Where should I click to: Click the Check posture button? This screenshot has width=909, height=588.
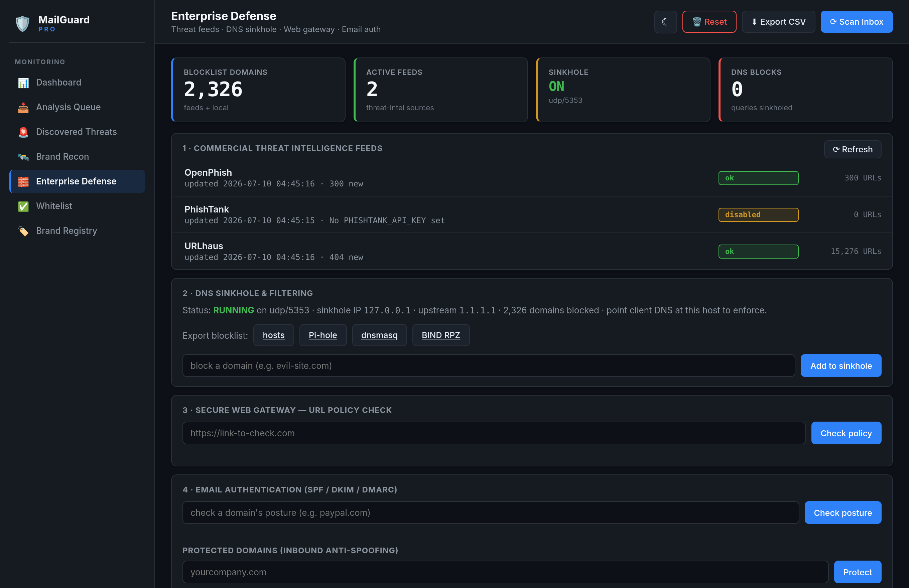[x=843, y=513]
